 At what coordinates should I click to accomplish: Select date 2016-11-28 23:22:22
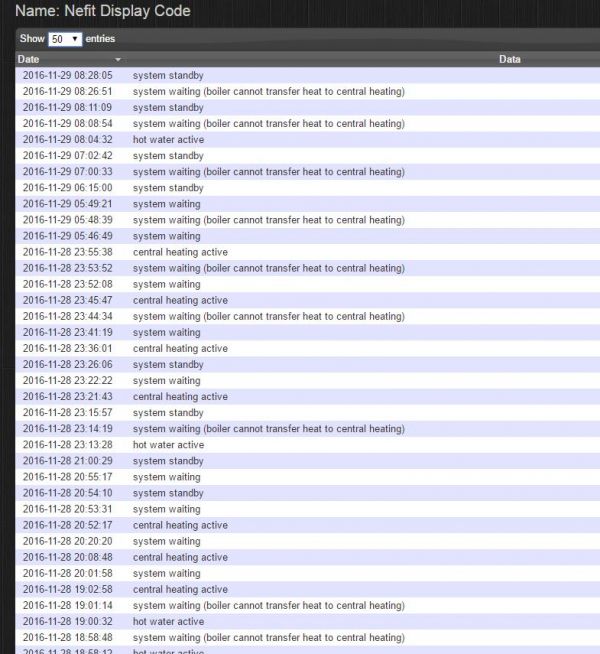[x=68, y=380]
